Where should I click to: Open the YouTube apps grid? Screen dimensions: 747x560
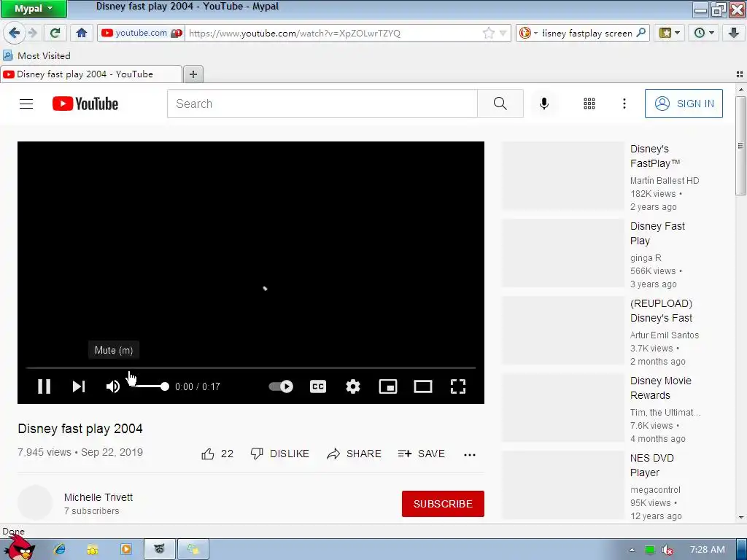589,104
